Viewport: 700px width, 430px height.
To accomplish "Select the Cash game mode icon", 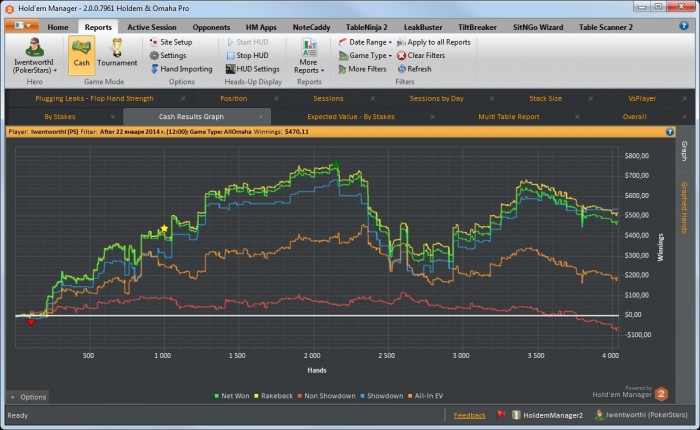I will pyautogui.click(x=81, y=54).
